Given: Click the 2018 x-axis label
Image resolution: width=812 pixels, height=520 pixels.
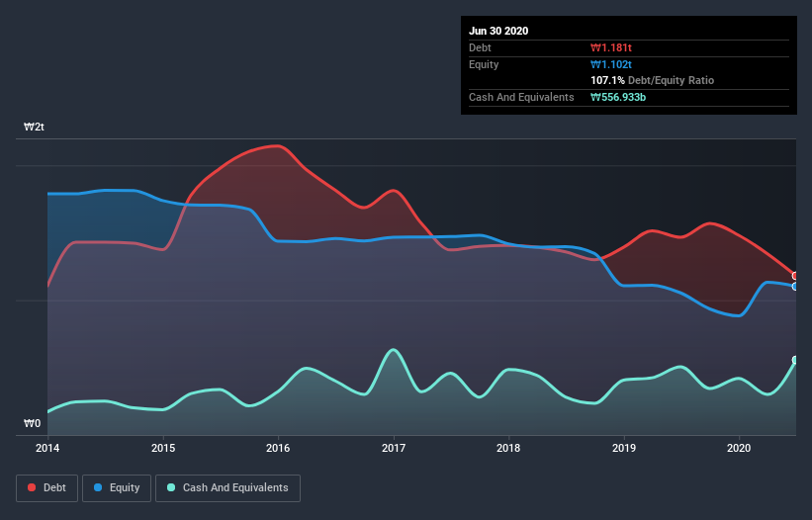Looking at the screenshot, I should pyautogui.click(x=508, y=448).
